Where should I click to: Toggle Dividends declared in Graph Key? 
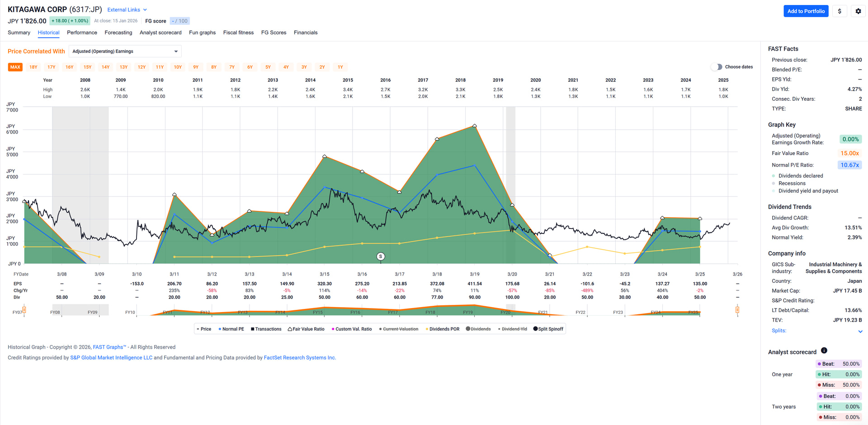[x=800, y=176]
